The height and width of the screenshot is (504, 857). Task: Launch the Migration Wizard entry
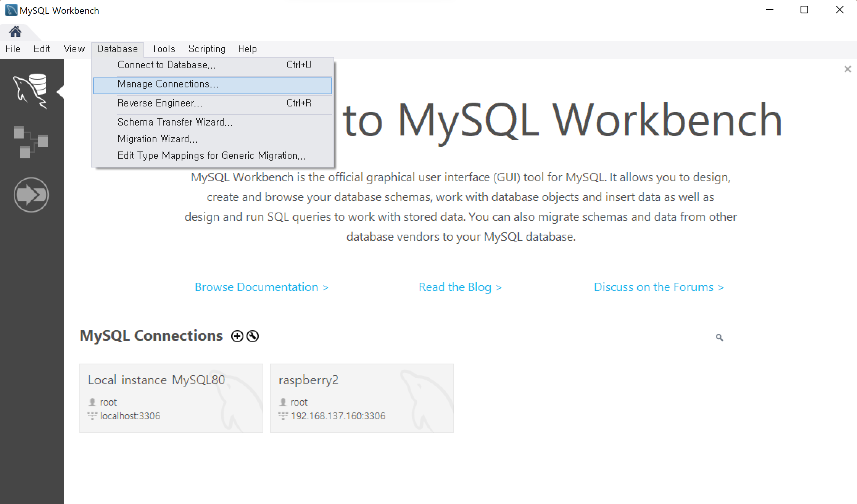pyautogui.click(x=157, y=139)
